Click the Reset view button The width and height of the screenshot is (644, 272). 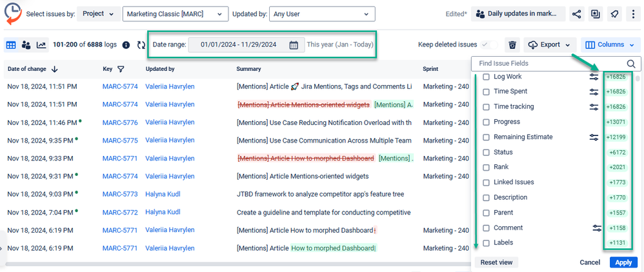pos(497,262)
